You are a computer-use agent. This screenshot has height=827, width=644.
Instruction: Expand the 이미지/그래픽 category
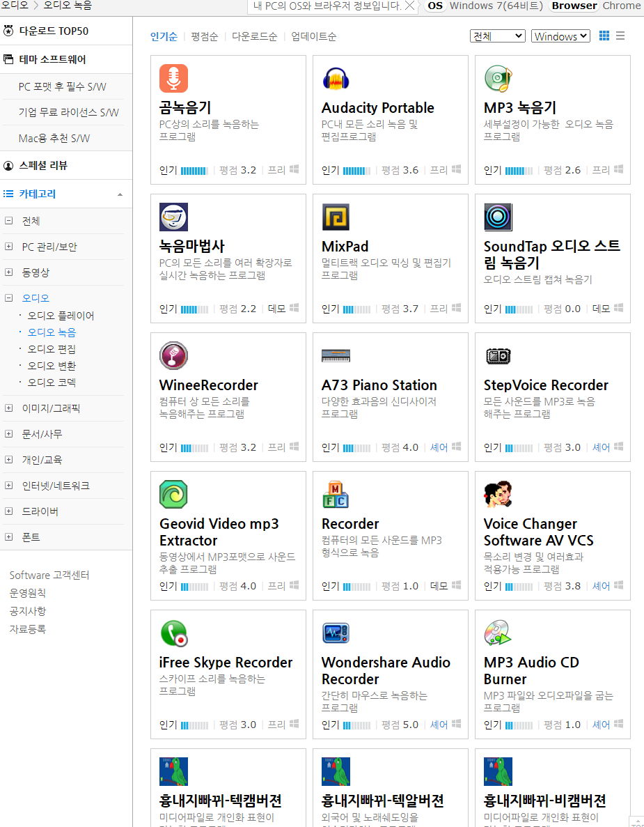pyautogui.click(x=8, y=408)
